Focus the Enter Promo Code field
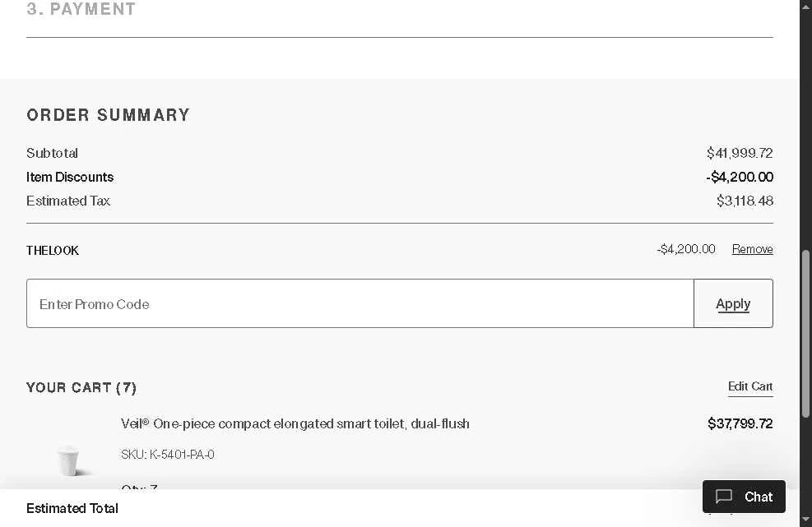This screenshot has height=527, width=812. pos(360,303)
